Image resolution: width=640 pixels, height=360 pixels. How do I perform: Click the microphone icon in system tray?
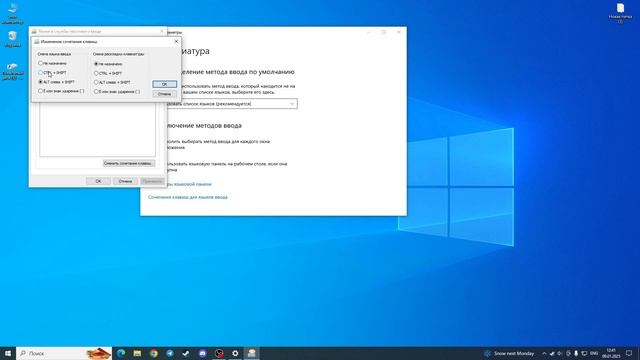[576, 353]
